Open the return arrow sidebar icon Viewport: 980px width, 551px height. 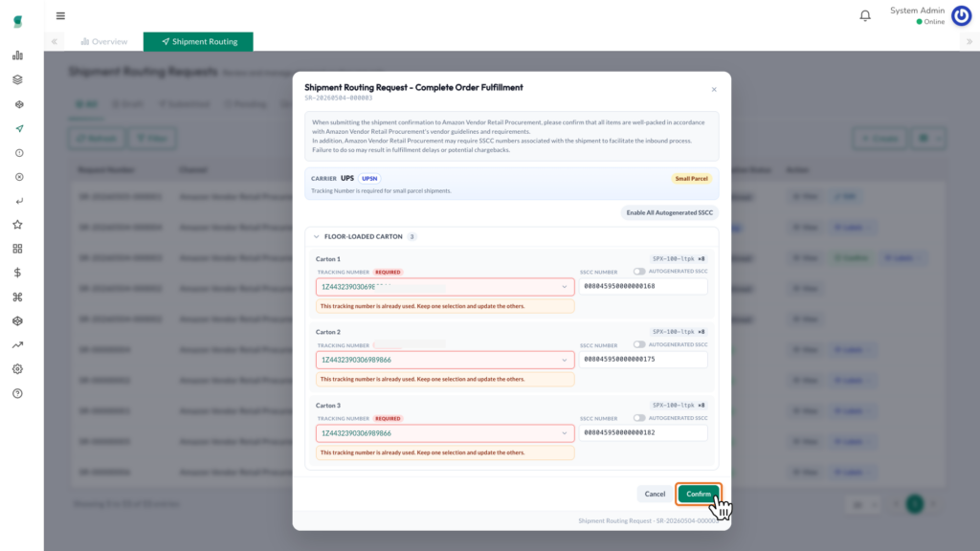[19, 201]
